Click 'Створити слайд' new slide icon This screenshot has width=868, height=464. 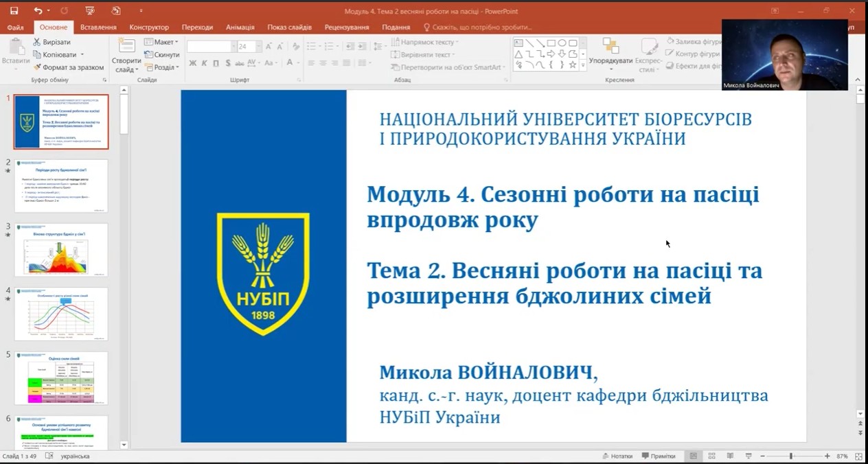(x=126, y=47)
